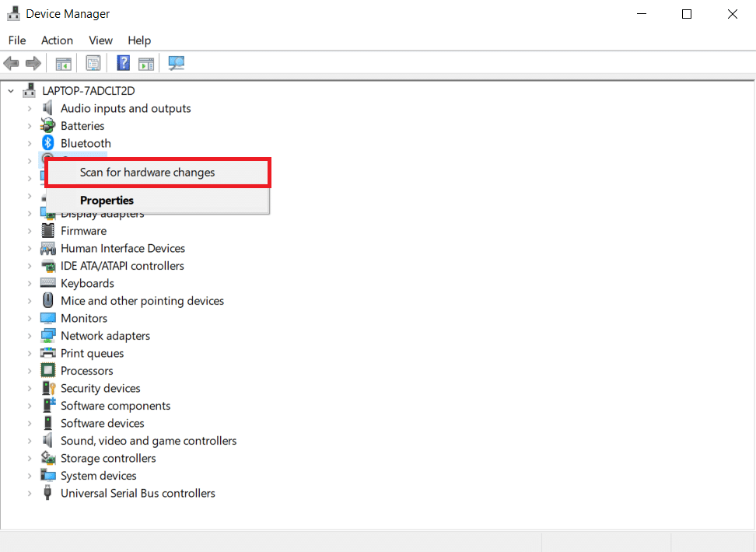Select the Human Interface Devices label

pyautogui.click(x=122, y=248)
